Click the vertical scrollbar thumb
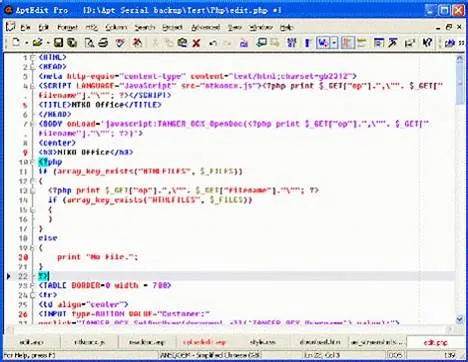The width and height of the screenshot is (468, 362). (x=460, y=84)
